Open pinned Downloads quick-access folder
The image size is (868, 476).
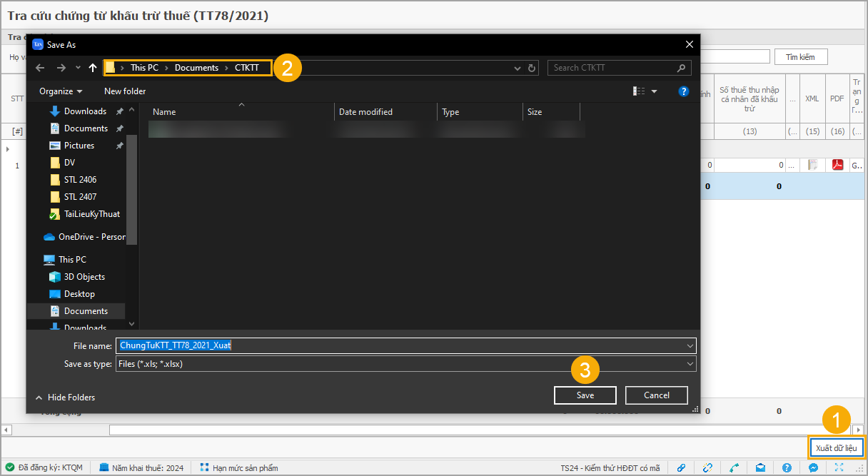click(x=85, y=111)
